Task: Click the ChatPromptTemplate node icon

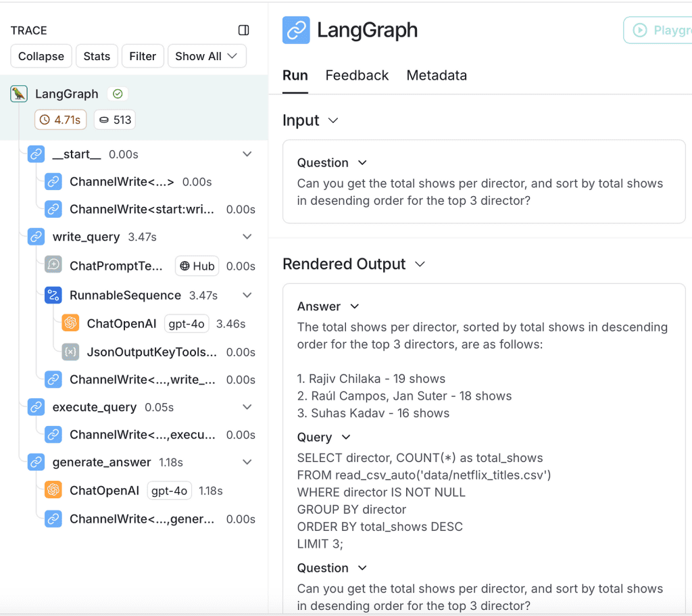Action: pos(53,266)
